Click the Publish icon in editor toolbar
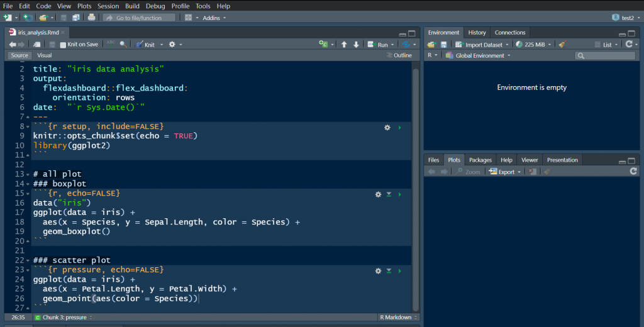The image size is (644, 327). tap(406, 45)
